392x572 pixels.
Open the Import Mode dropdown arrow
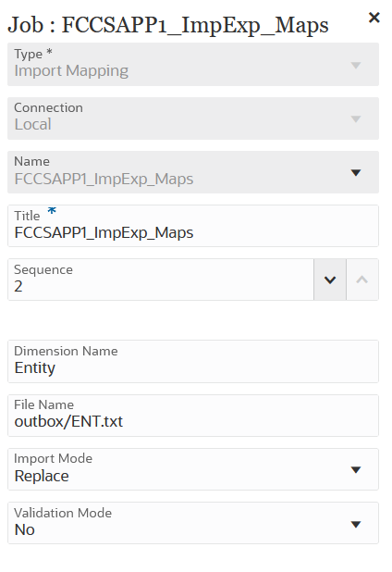pyautogui.click(x=356, y=469)
